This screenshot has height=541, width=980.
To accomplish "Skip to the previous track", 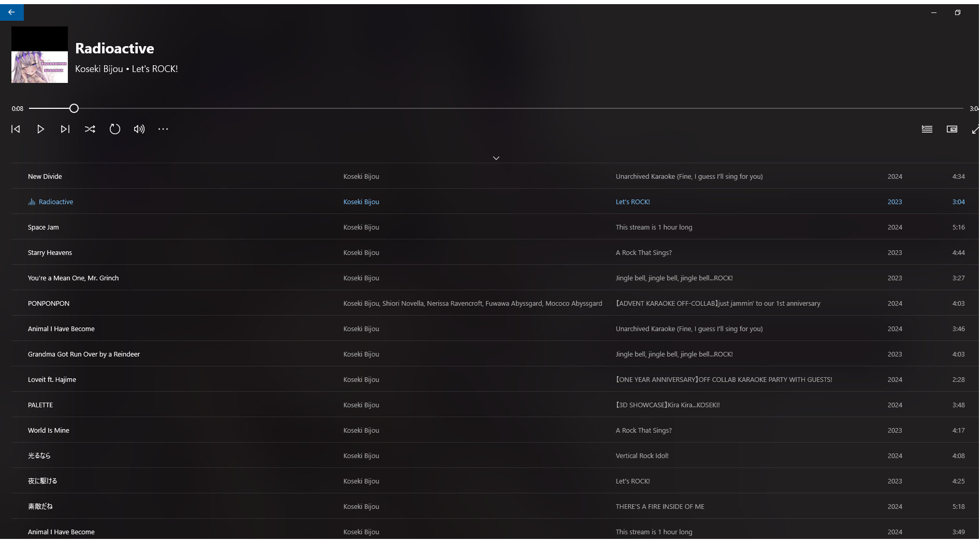I will click(16, 129).
